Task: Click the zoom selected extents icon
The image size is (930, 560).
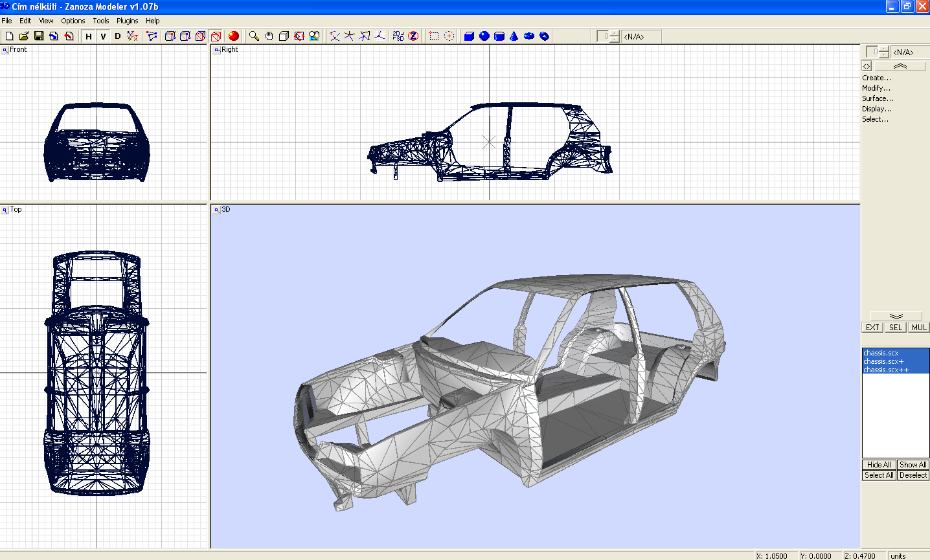Action: tap(299, 36)
